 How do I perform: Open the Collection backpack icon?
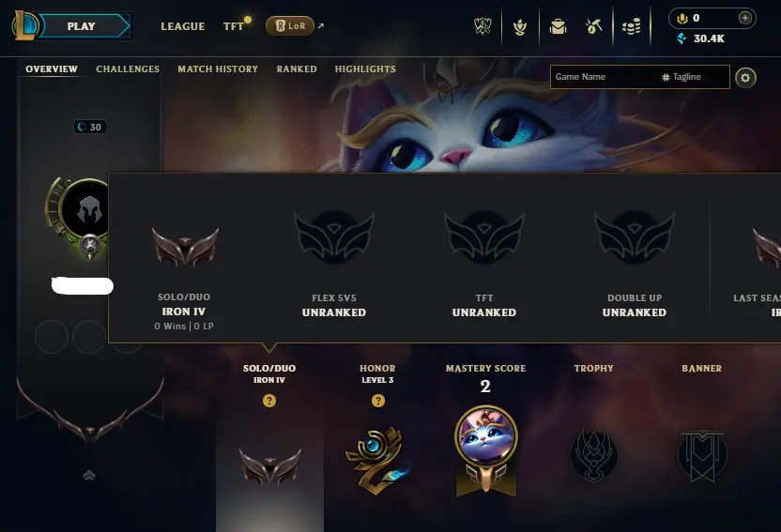tap(558, 26)
